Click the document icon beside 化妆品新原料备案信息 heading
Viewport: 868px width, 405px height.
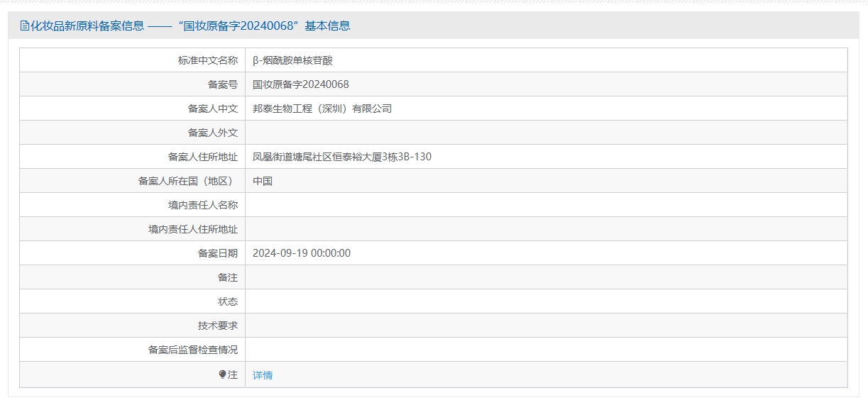tap(24, 26)
